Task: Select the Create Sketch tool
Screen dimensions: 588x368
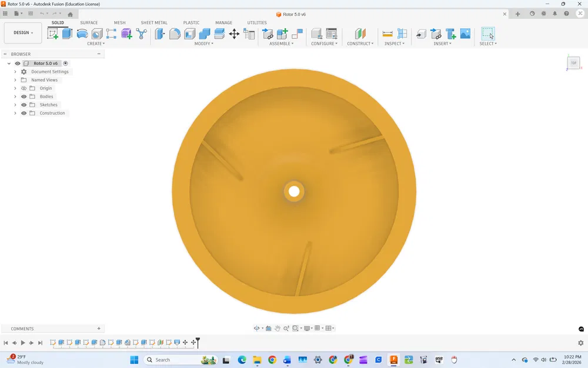Action: click(52, 34)
